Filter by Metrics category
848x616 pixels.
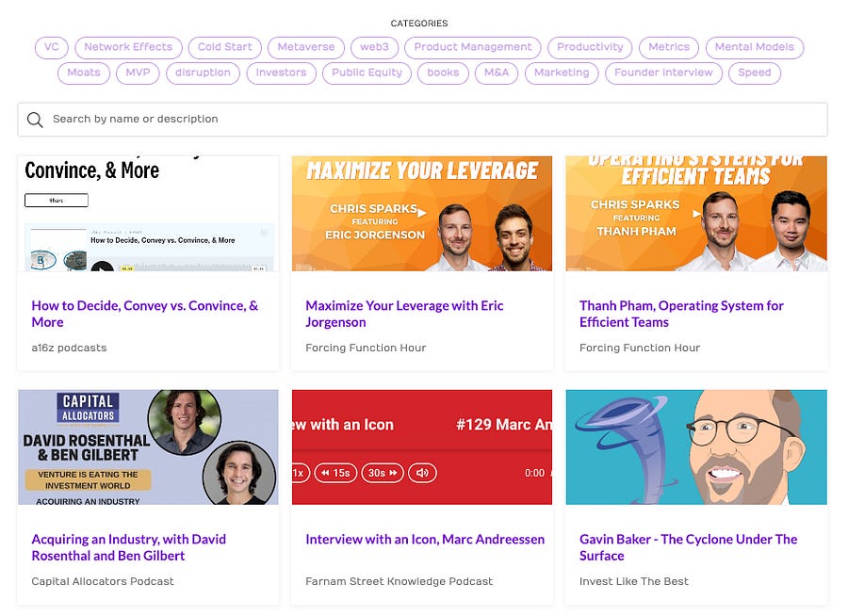669,47
